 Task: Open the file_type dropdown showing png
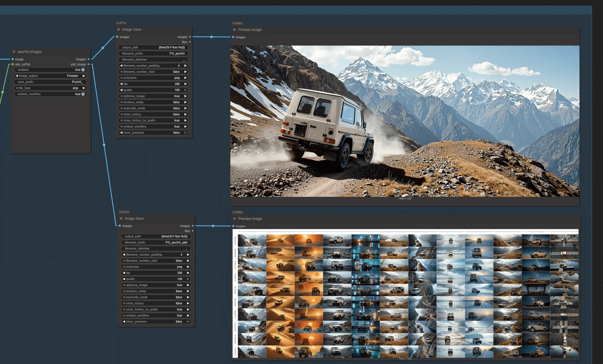[x=50, y=88]
